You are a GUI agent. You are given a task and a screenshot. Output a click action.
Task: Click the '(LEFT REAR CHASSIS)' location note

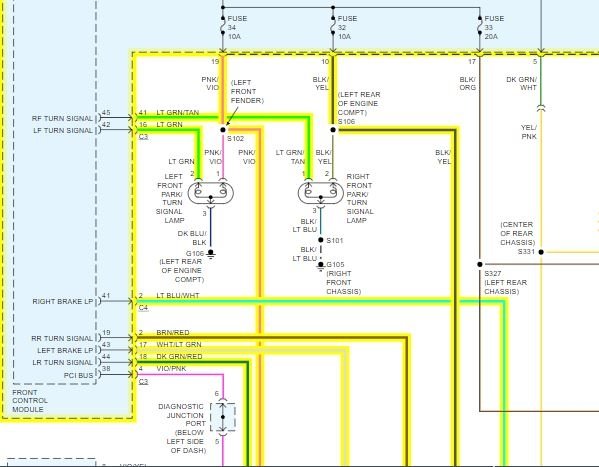[x=505, y=287]
